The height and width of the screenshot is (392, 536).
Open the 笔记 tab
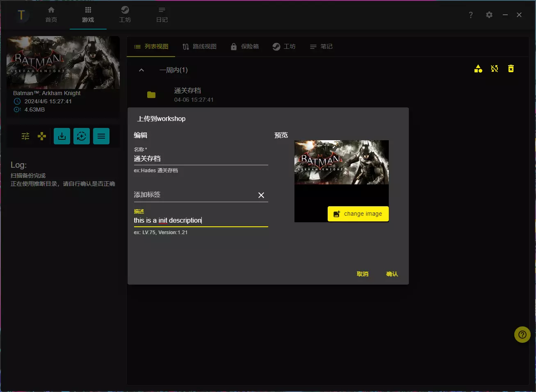click(x=321, y=47)
